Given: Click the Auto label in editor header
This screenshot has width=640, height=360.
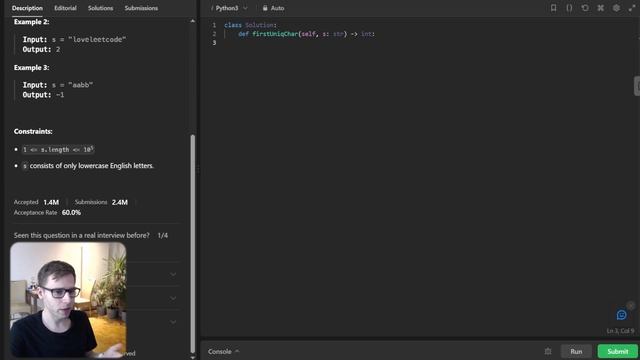Looking at the screenshot, I should [278, 8].
